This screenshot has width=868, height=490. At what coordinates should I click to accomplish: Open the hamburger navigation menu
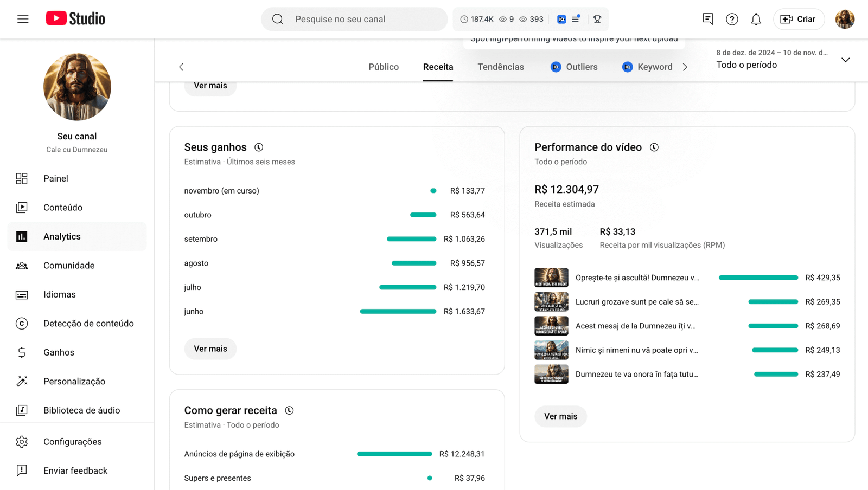pyautogui.click(x=23, y=19)
